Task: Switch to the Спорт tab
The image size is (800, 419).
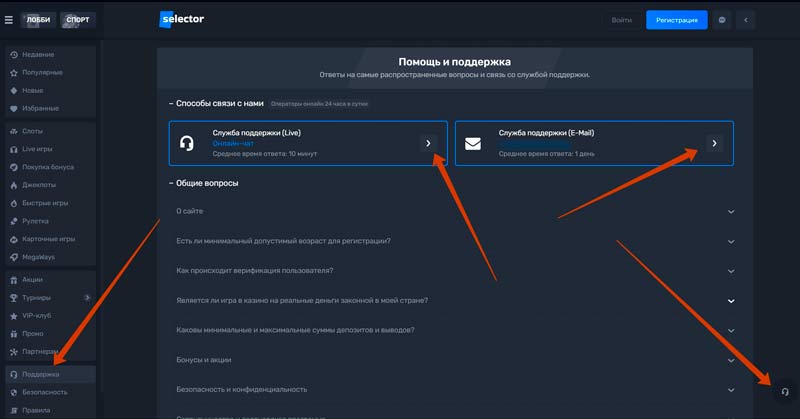Action: click(x=77, y=19)
